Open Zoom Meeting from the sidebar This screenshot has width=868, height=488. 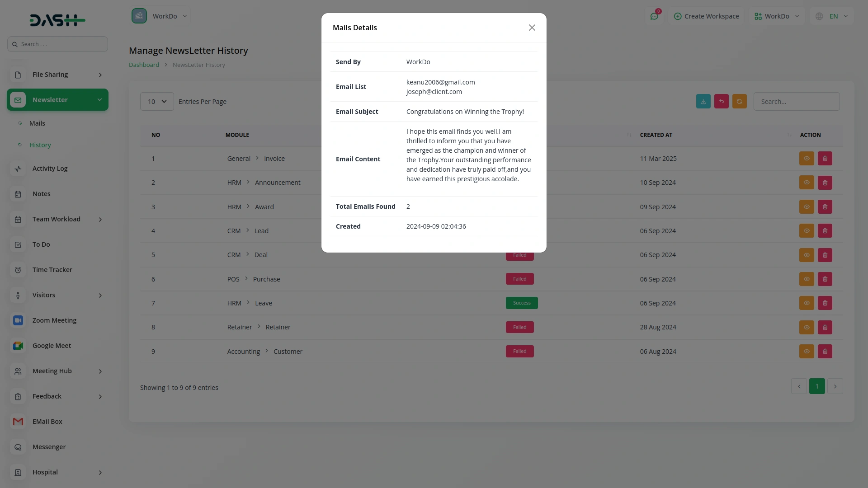pyautogui.click(x=54, y=320)
